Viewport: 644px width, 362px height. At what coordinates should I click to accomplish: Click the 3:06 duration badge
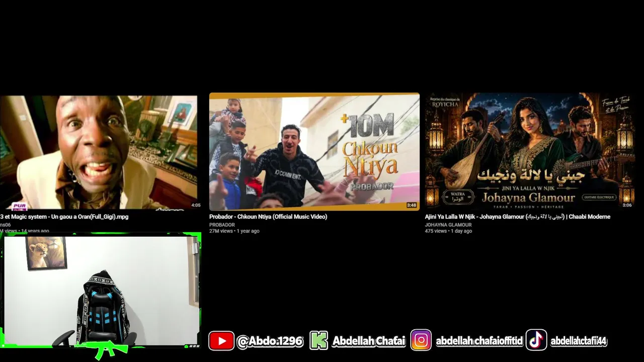627,205
